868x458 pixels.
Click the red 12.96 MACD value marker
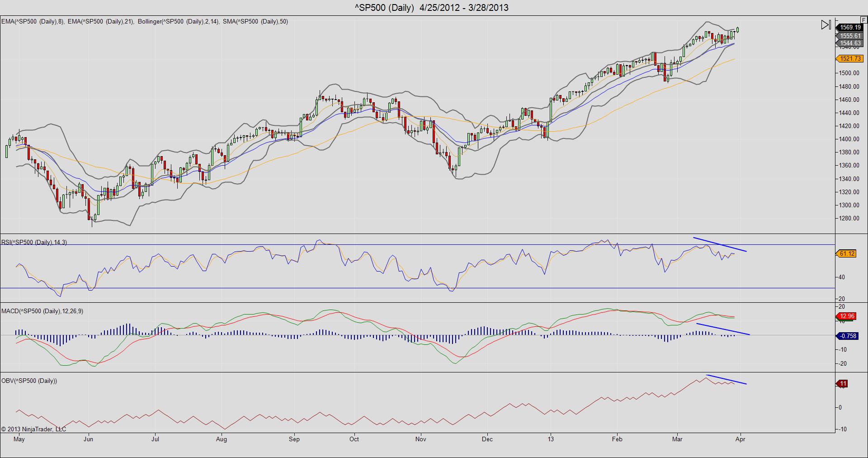847,316
